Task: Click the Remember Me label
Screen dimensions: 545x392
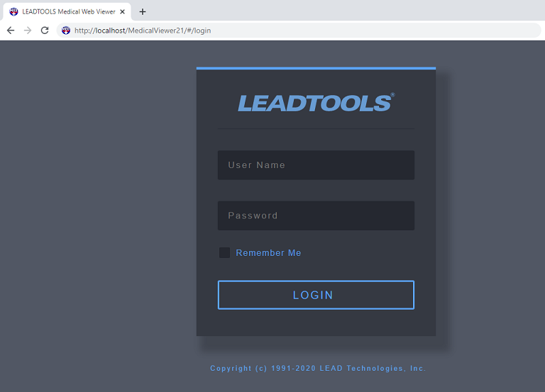Action: coord(268,253)
